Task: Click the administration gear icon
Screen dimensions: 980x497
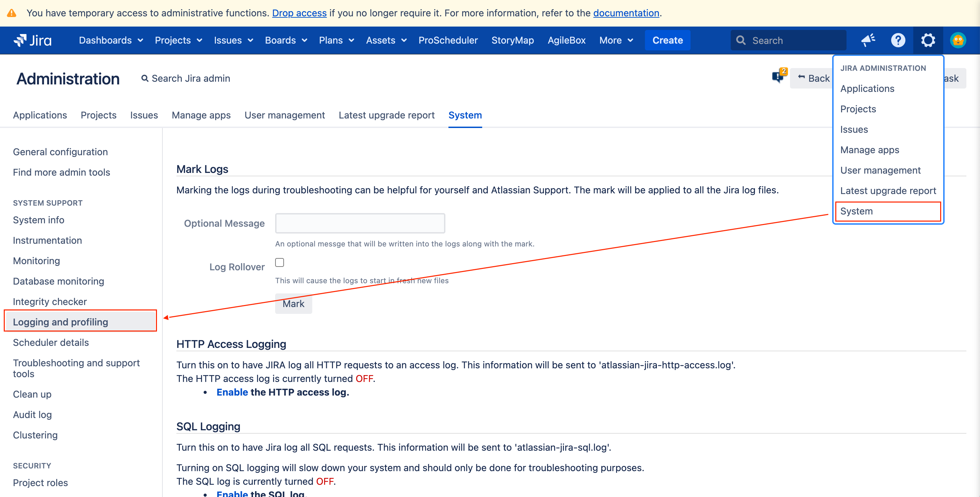Action: click(928, 40)
